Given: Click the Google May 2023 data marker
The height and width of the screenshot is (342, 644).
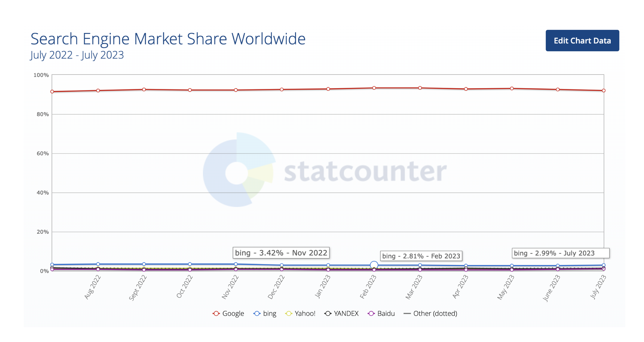Looking at the screenshot, I should pyautogui.click(x=512, y=88).
